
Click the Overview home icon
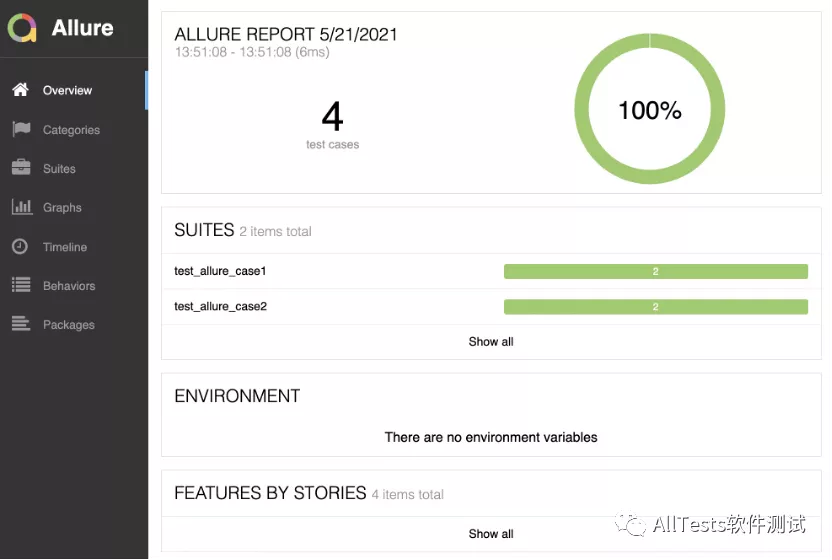(20, 90)
